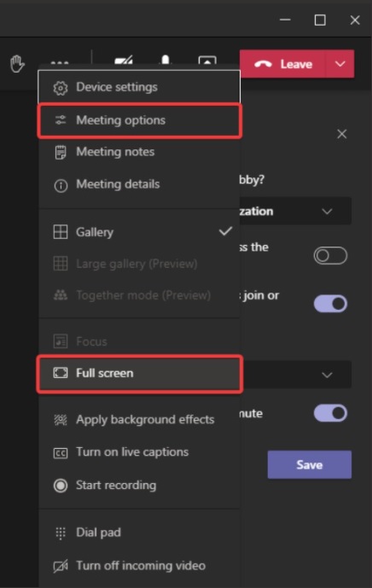The image size is (372, 588).
Task: Expand the Leave button dropdown arrow
Action: (340, 64)
